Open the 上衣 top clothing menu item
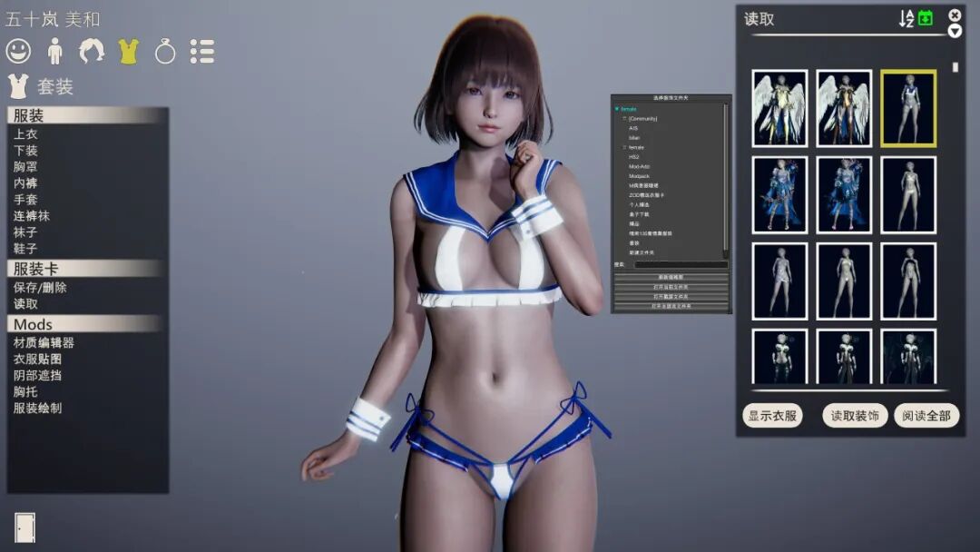 click(x=25, y=133)
